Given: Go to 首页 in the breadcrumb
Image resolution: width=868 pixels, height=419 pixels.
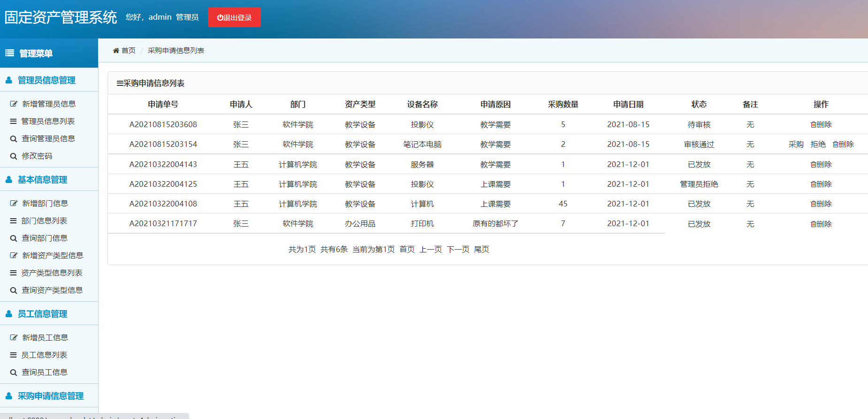Looking at the screenshot, I should click(x=128, y=51).
